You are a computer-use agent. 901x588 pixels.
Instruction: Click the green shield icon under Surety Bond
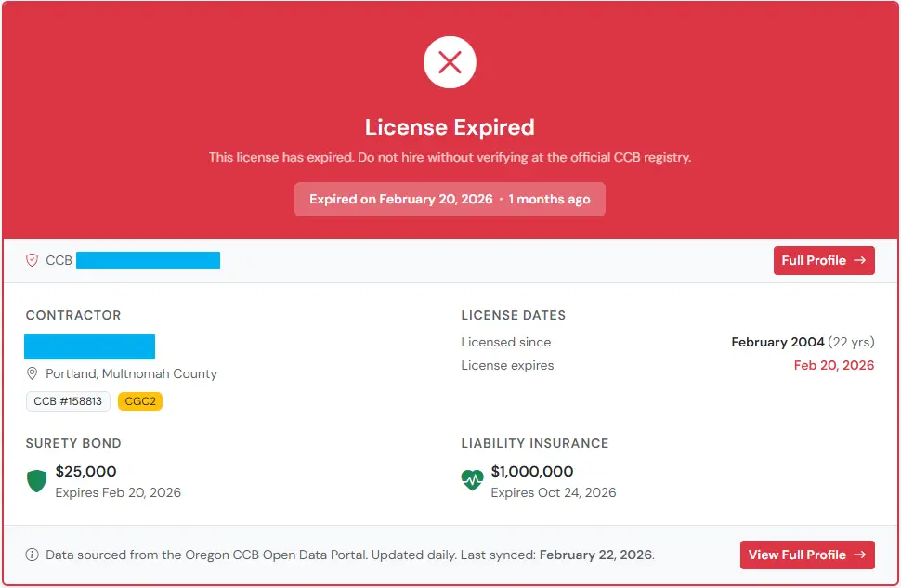click(x=36, y=480)
